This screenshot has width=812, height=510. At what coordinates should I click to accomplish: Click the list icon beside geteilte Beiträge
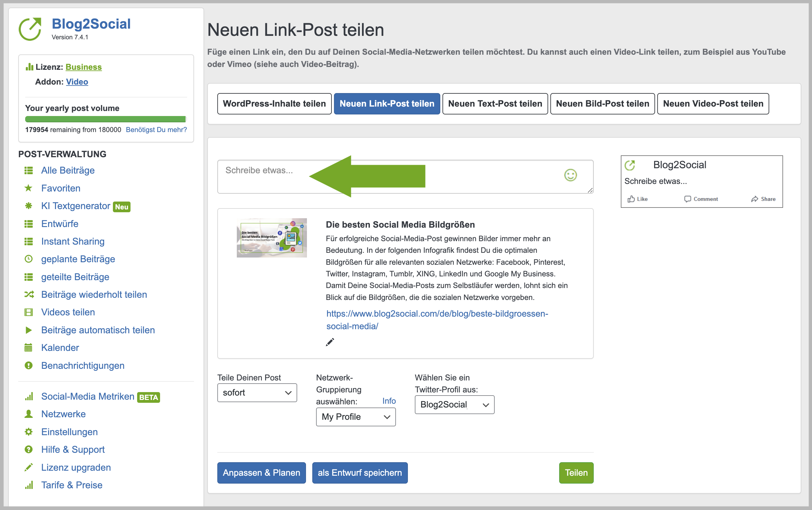[29, 277]
